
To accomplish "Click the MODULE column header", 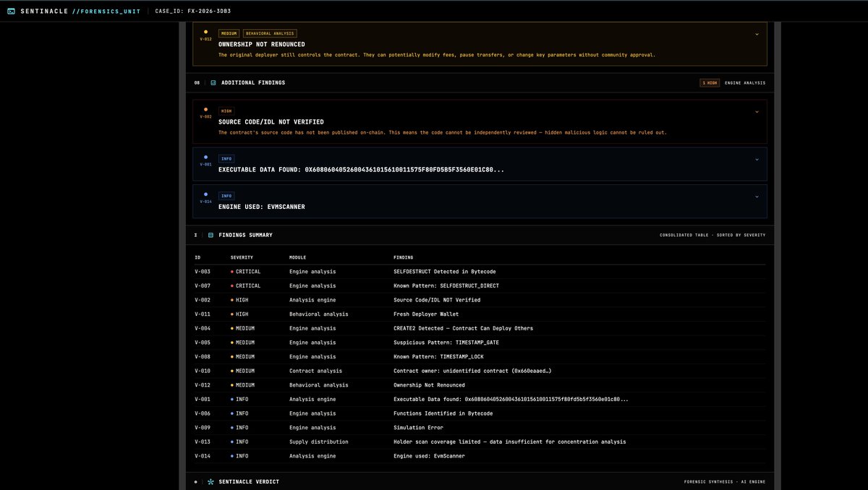I will coord(297,257).
